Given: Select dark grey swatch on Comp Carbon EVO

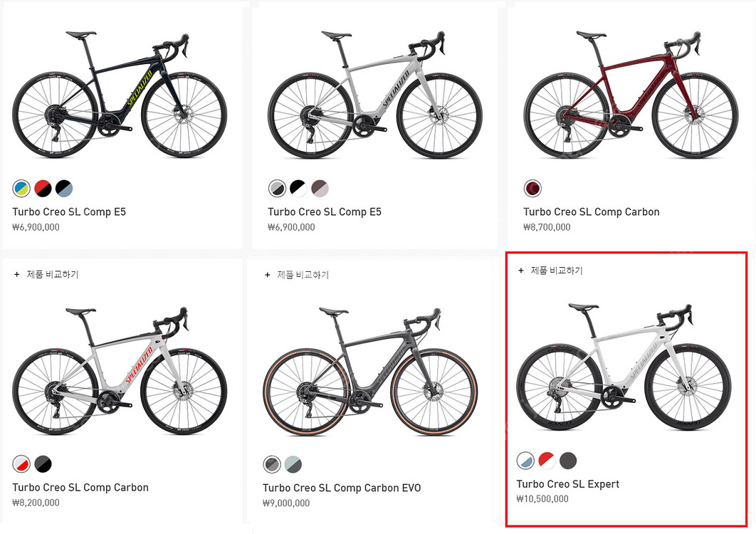Looking at the screenshot, I should [x=272, y=464].
